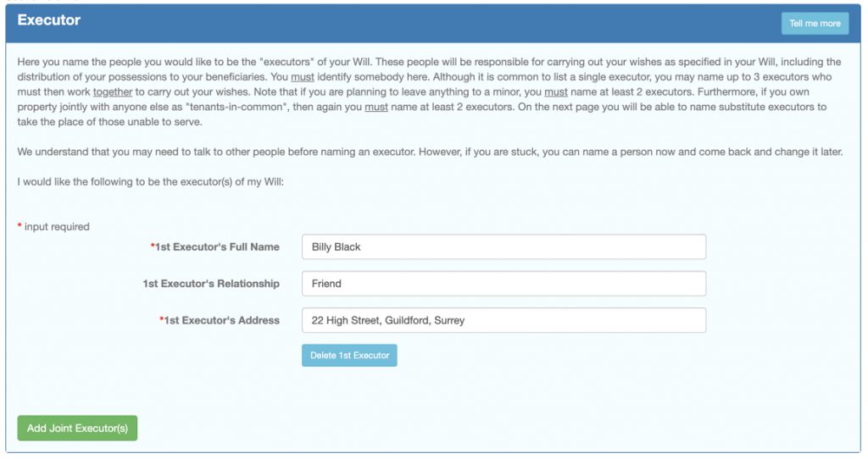Screen dimensions: 868x459
Task: Click the Tell me more button
Action: 815,23
